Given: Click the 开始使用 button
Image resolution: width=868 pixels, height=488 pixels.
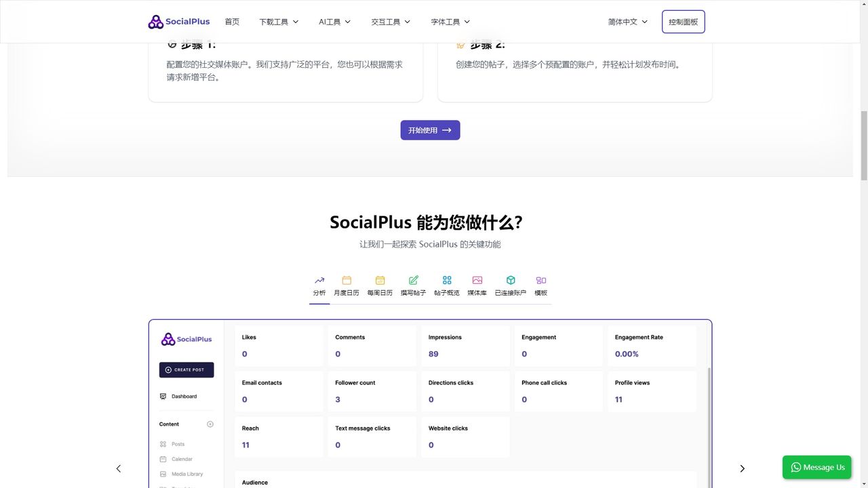Looking at the screenshot, I should pyautogui.click(x=430, y=130).
